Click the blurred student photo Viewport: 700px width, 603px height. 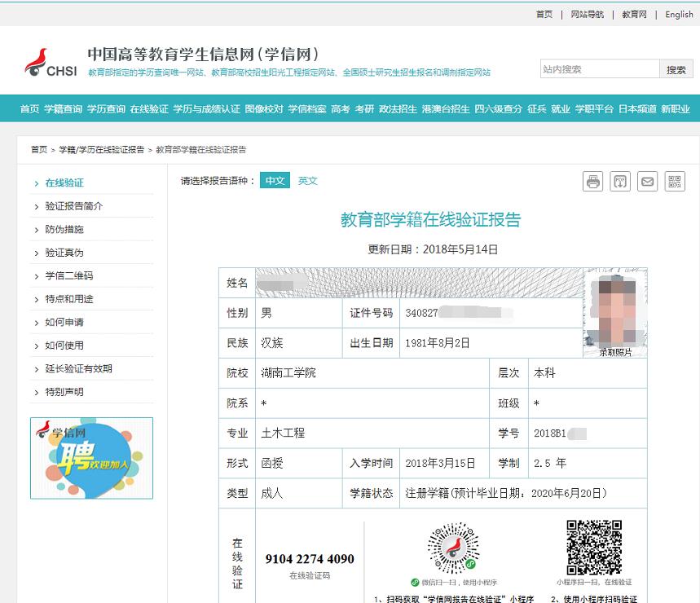click(615, 312)
